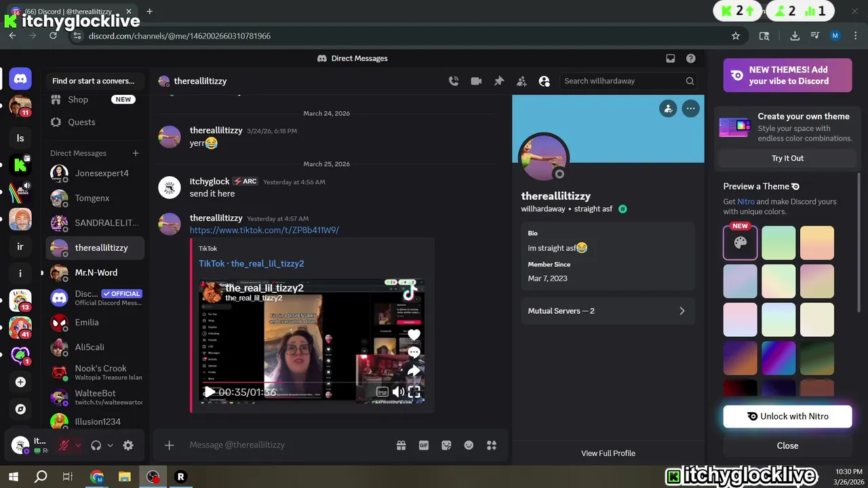Open Discover servers compass icon
The width and height of the screenshot is (868, 488).
click(20, 409)
